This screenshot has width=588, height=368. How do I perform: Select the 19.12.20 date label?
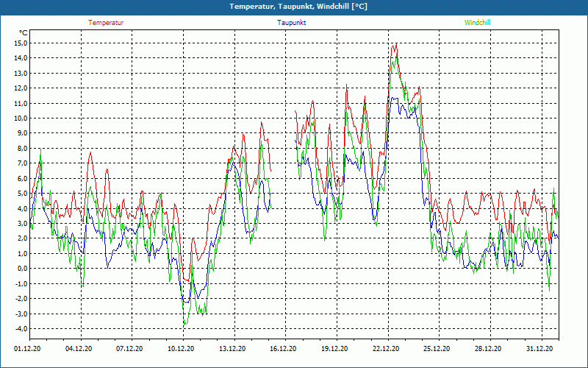pos(334,349)
